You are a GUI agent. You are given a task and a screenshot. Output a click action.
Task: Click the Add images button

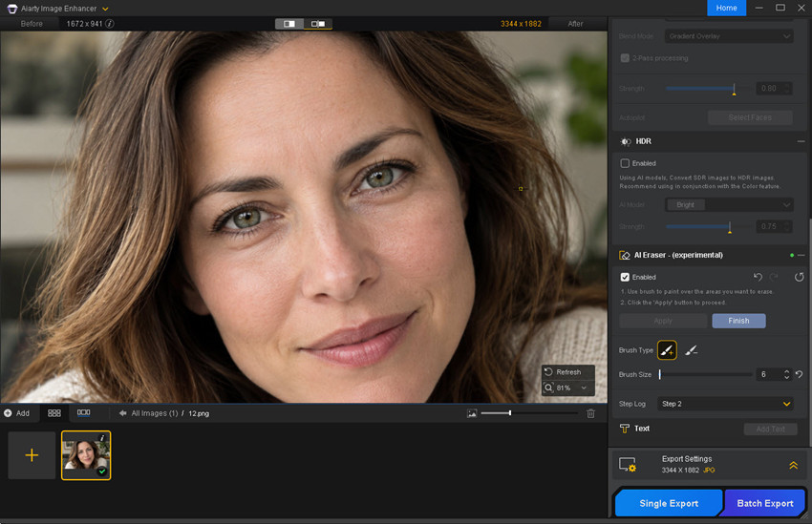pos(16,413)
